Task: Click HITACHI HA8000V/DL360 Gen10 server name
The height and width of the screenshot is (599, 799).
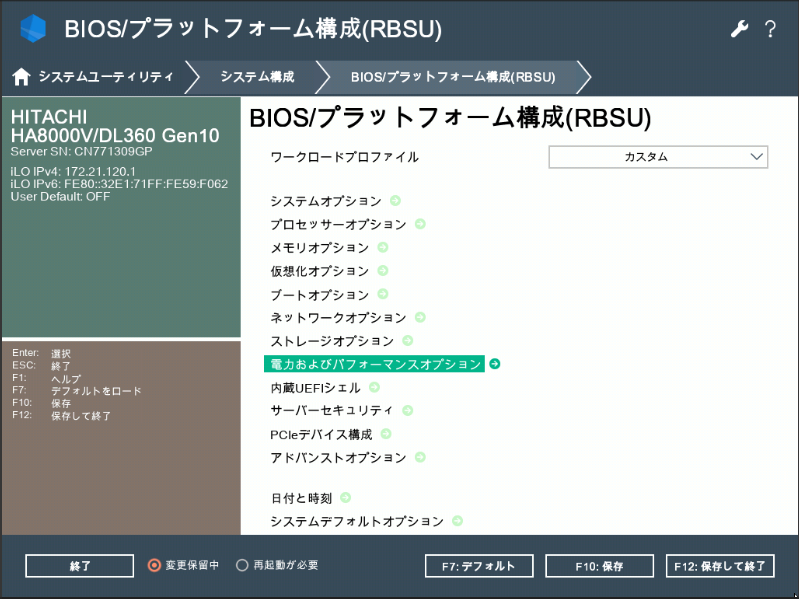Action: point(115,126)
